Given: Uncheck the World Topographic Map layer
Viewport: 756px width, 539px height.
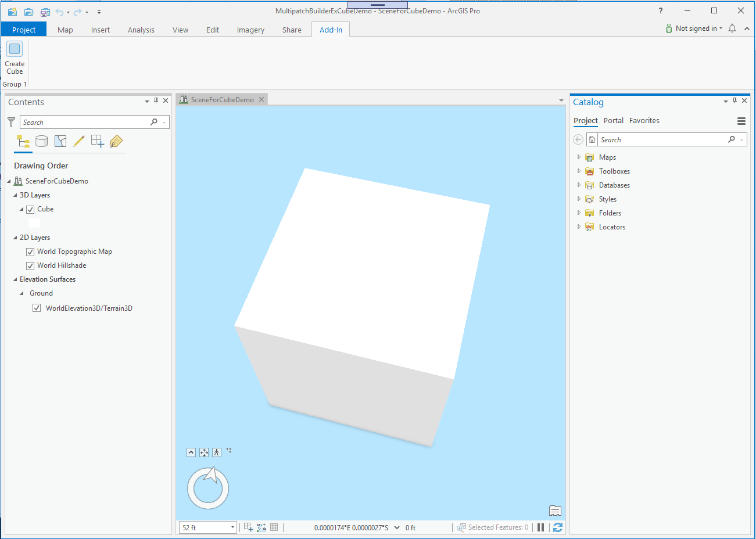Looking at the screenshot, I should tap(30, 251).
